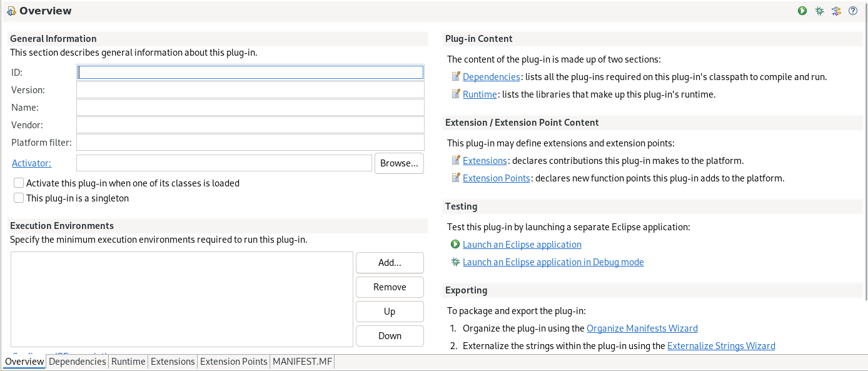Tick the 'This plug-in is a singleton' checkbox

click(19, 198)
